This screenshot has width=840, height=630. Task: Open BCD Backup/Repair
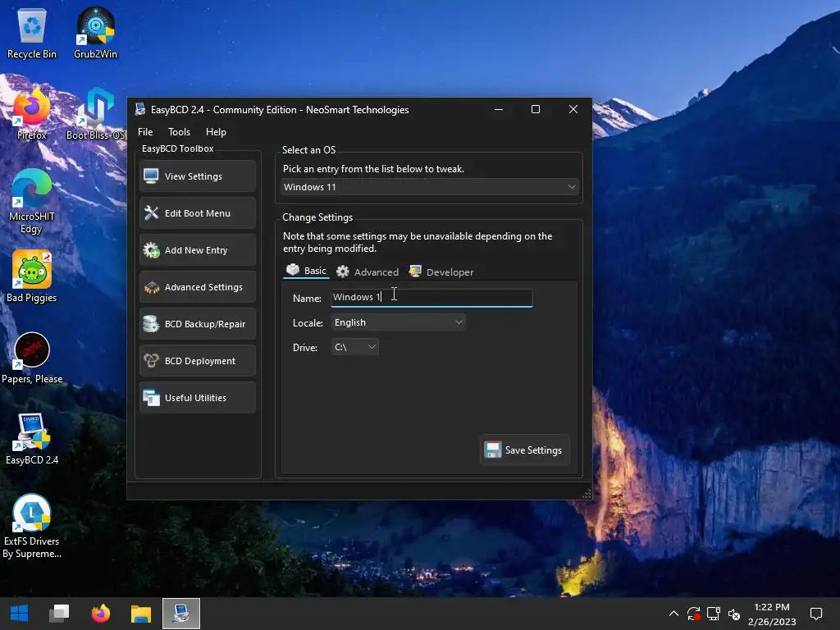point(198,324)
